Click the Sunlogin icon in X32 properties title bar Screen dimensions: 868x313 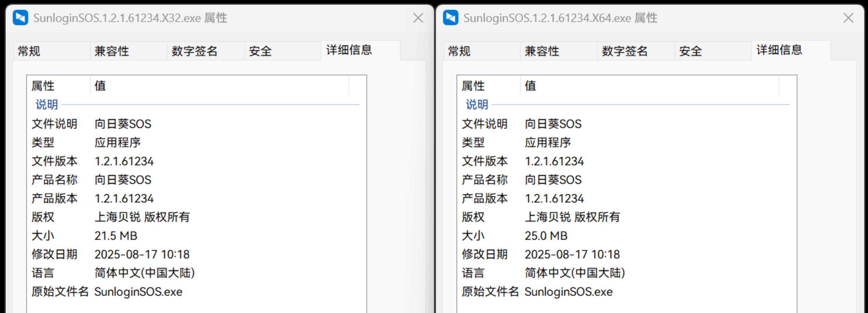(x=20, y=18)
